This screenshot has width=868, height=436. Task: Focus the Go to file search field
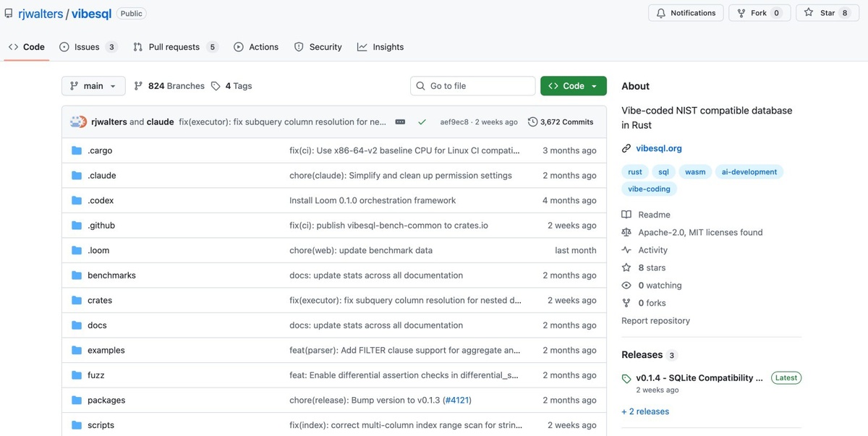point(473,86)
